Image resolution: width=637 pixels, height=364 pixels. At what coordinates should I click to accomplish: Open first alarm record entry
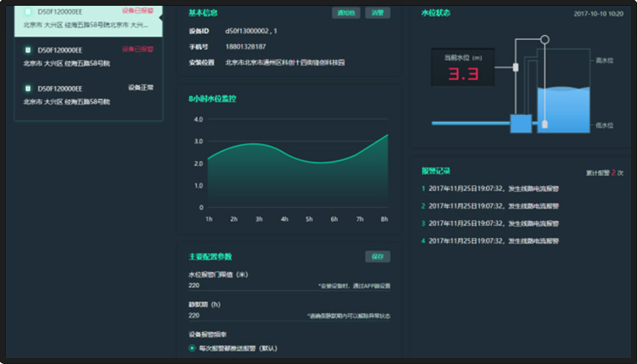(x=493, y=189)
